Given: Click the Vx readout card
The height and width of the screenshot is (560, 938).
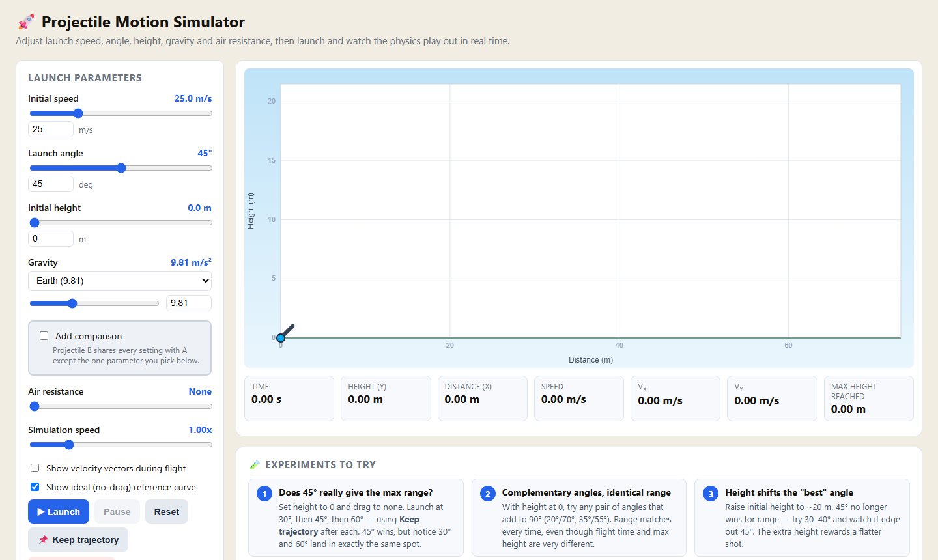Looking at the screenshot, I should tap(675, 399).
